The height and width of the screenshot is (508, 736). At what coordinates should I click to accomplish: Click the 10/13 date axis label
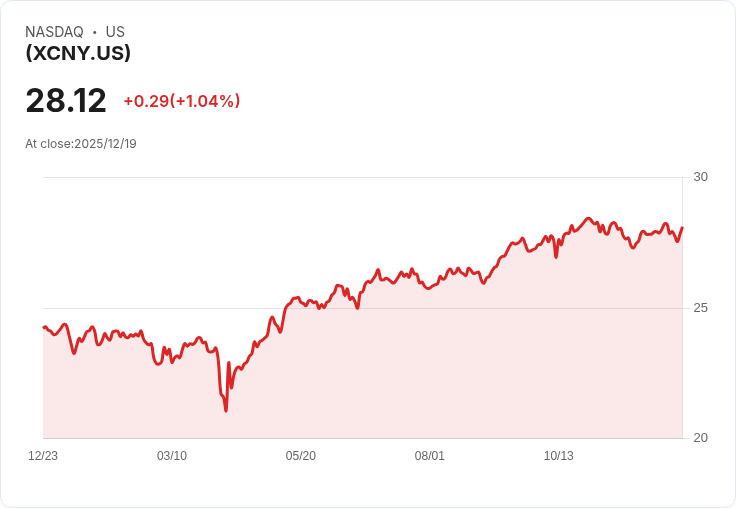(x=559, y=456)
